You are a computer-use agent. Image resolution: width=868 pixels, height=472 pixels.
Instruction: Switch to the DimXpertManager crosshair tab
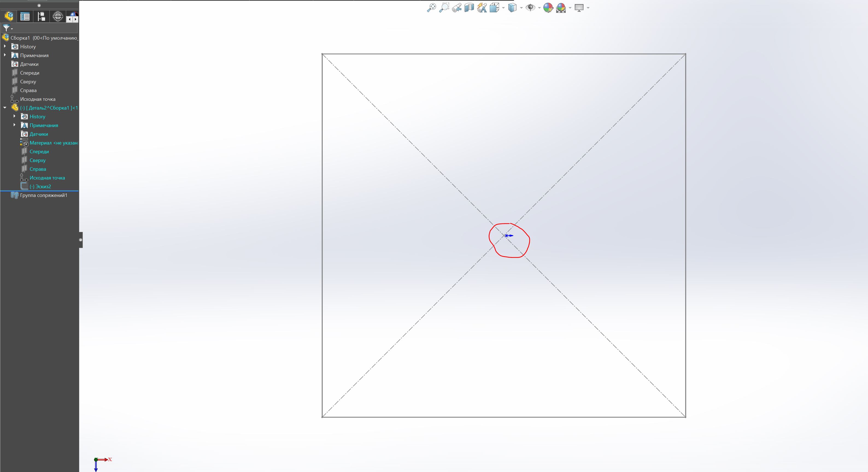(58, 16)
